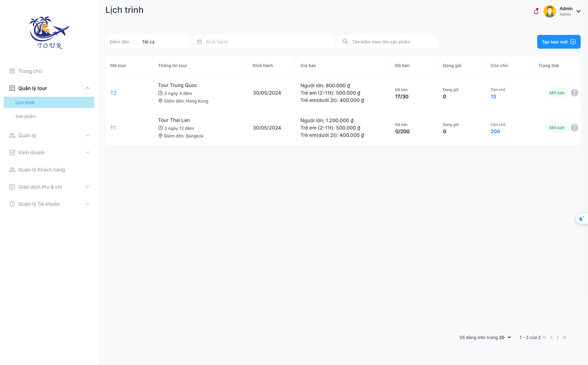
Task: Click the search magnifier icon
Action: (x=345, y=42)
